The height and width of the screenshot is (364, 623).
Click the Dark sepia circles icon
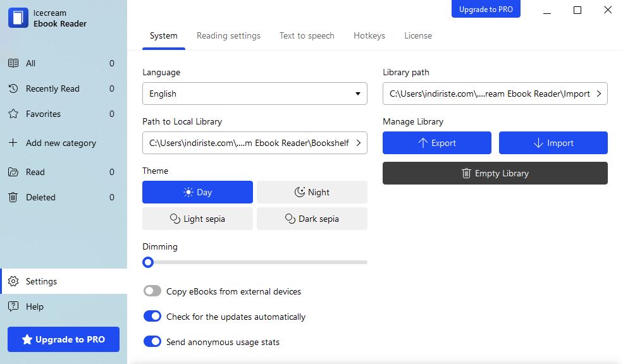coord(290,219)
